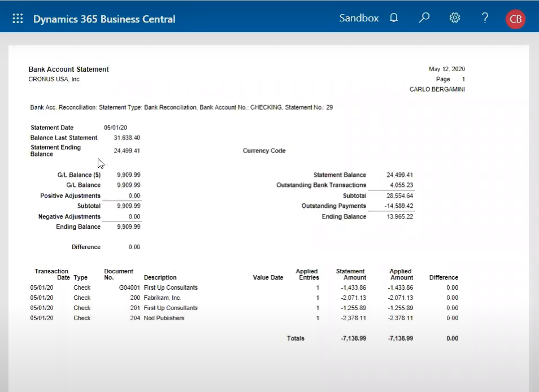This screenshot has width=539, height=392.
Task: Open the app launcher waffle menu
Action: pos(18,18)
